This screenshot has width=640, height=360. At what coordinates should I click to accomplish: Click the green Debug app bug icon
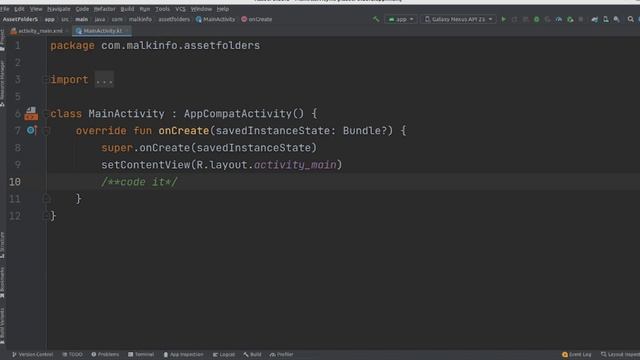click(537, 19)
